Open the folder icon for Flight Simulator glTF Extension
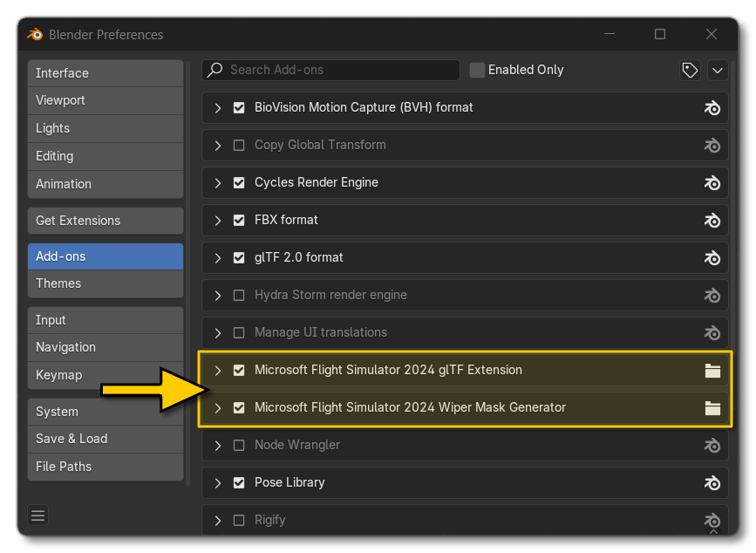 click(712, 370)
